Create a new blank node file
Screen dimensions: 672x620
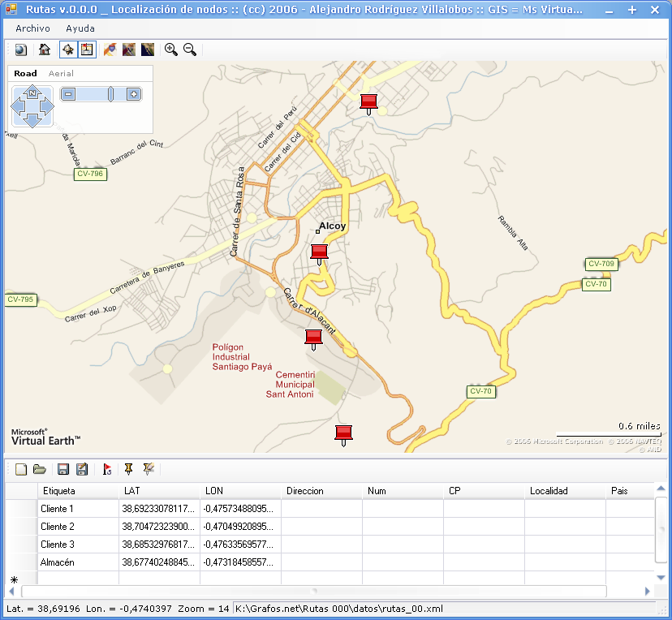coord(21,469)
